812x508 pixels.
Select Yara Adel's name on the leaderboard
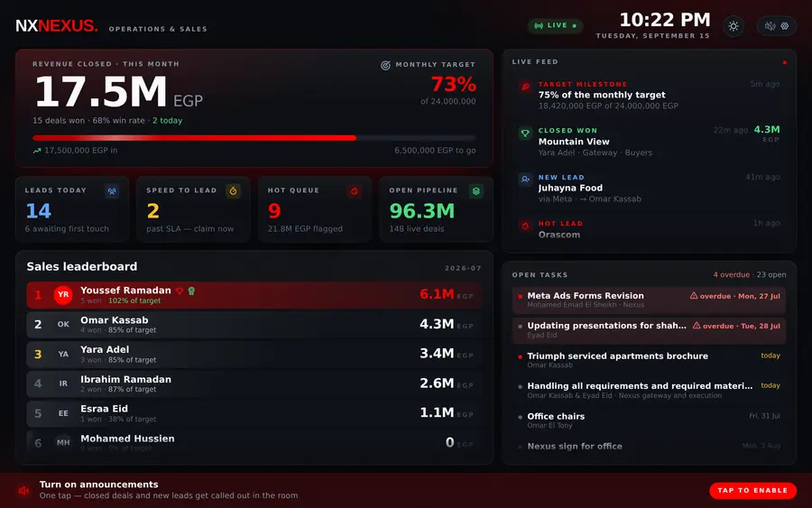105,349
